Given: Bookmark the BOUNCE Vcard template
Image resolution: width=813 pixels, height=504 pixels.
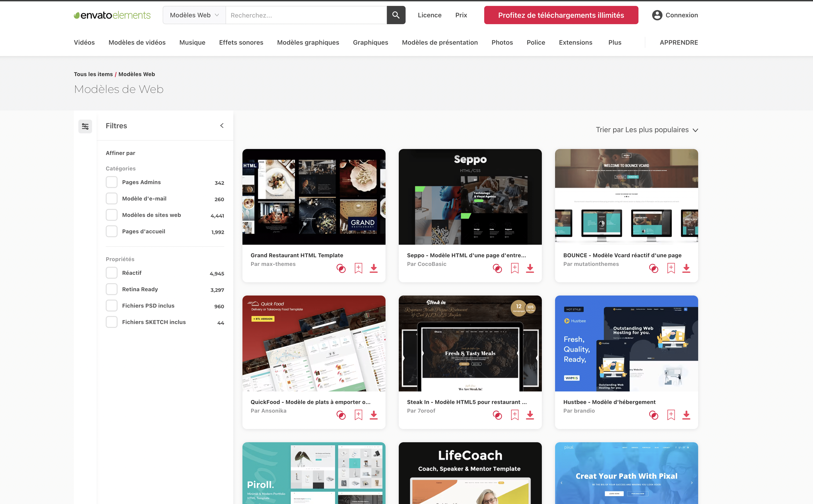Looking at the screenshot, I should (x=671, y=268).
